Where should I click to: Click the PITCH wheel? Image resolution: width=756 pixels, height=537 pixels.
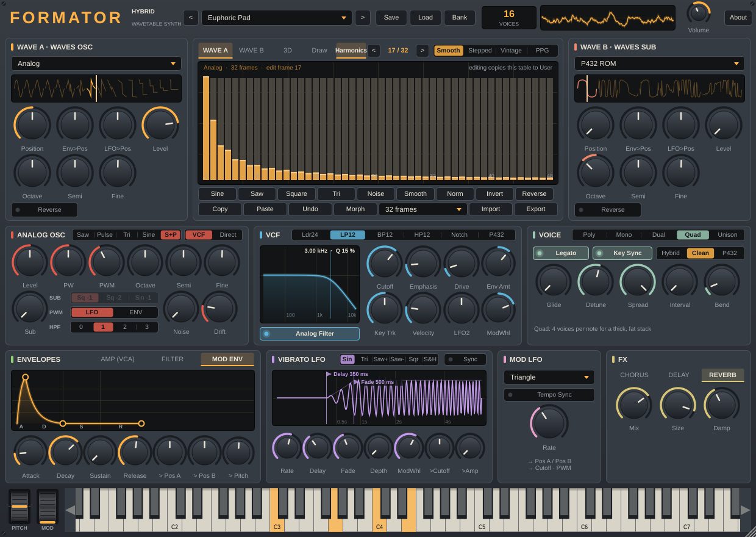point(20,506)
